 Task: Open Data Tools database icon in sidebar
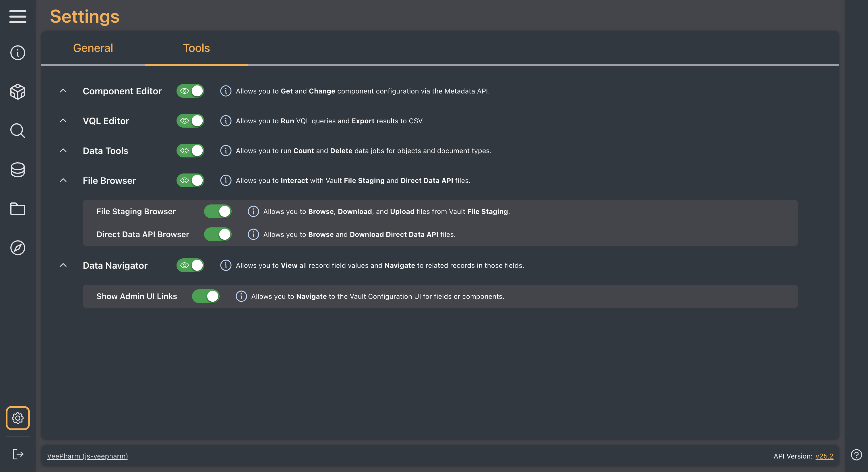[x=18, y=170]
